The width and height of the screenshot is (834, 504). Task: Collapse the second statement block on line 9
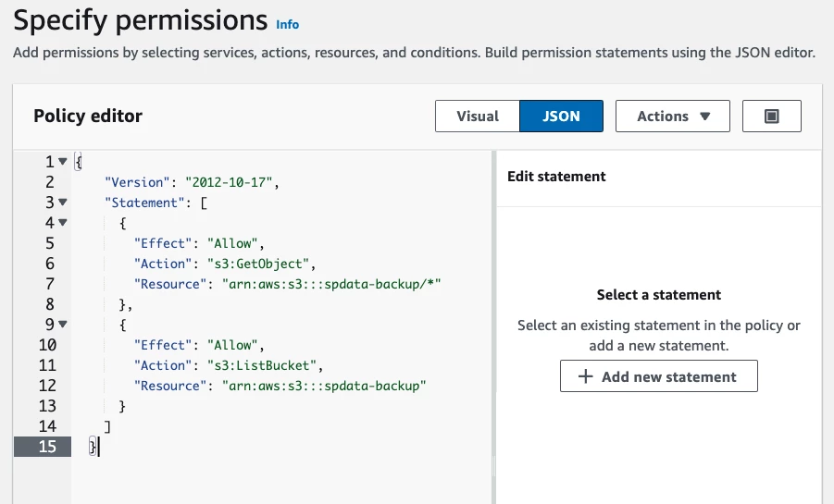click(x=63, y=324)
